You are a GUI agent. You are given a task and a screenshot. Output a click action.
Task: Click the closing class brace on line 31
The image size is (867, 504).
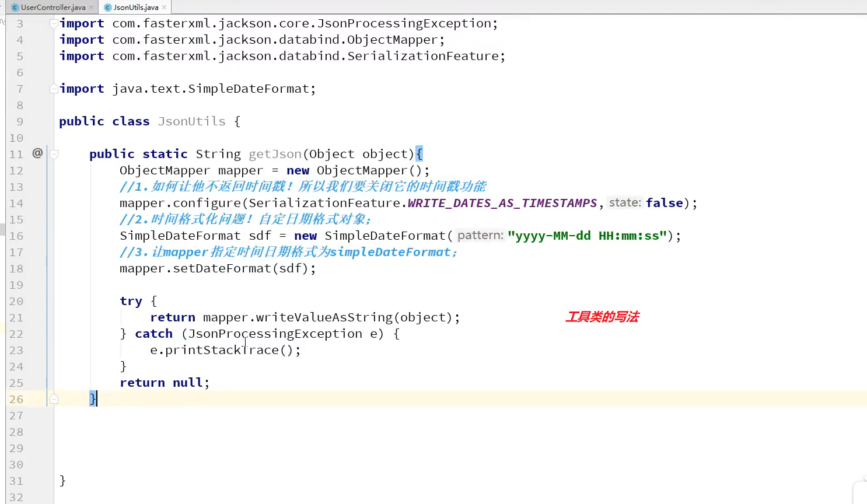(62, 481)
